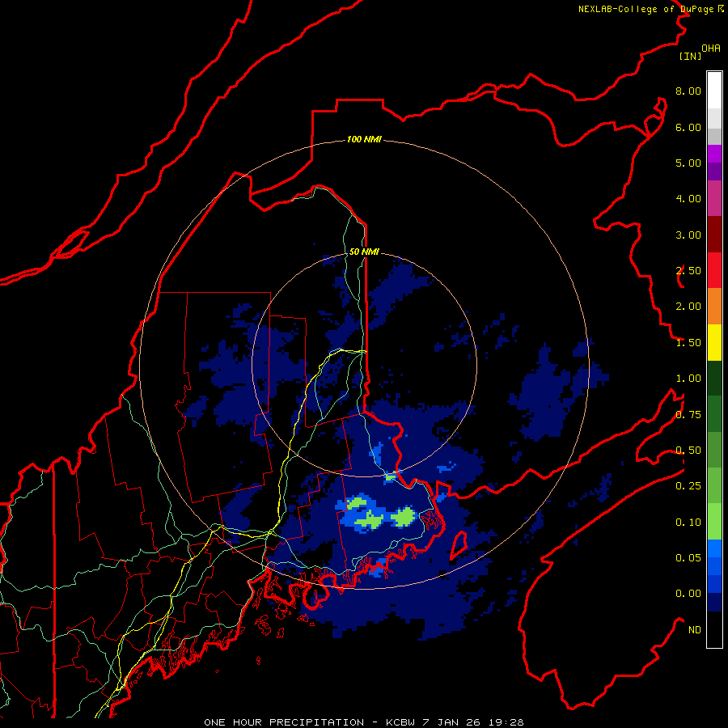Viewport: 728px width, 728px height.
Task: Click the 8.00 legend value
Action: click(x=688, y=91)
